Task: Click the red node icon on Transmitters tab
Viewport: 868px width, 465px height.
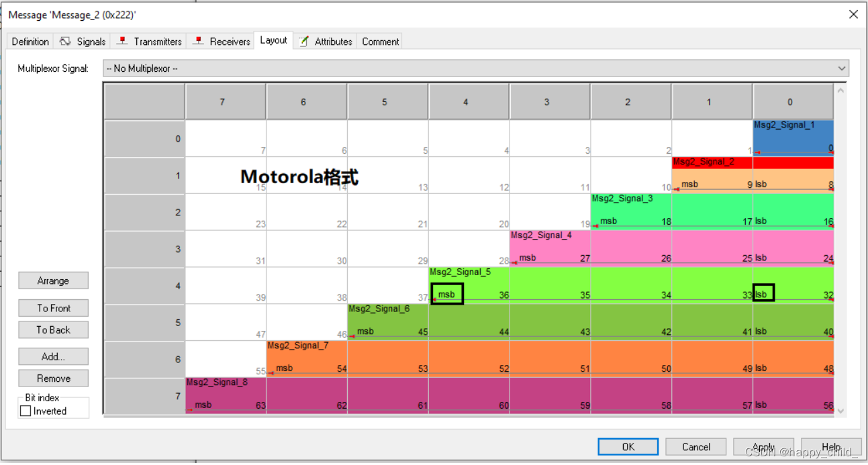Action: pos(122,41)
